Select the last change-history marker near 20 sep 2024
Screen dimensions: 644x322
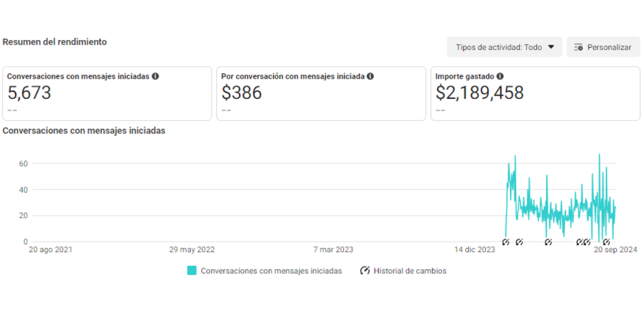[x=606, y=242]
